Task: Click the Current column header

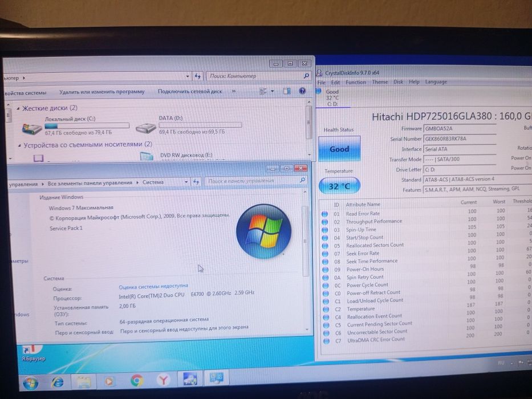Action: coord(469,202)
